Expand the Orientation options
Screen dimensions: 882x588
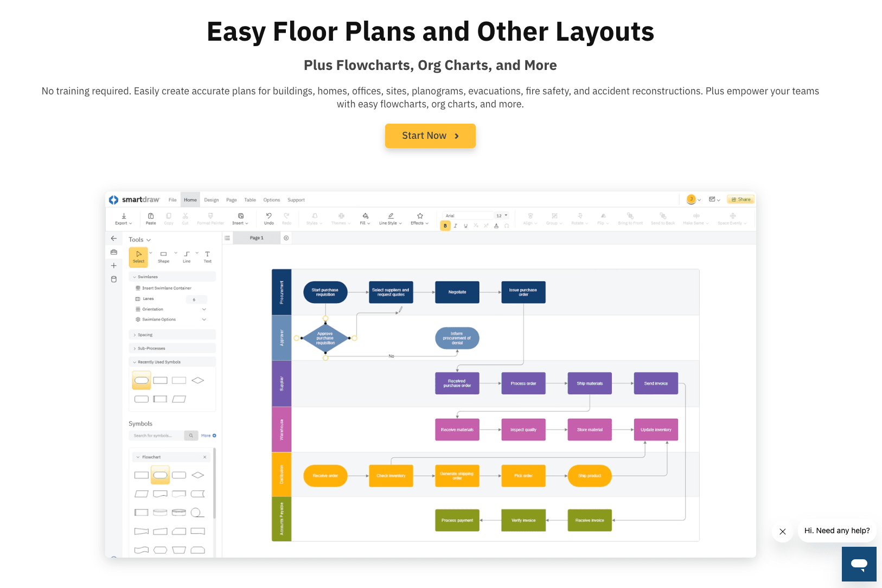tap(171, 309)
